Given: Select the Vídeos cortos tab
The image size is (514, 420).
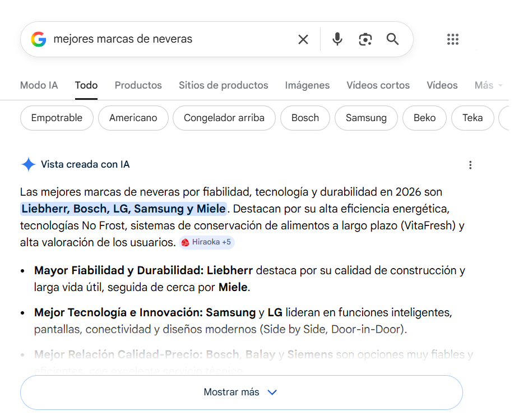Looking at the screenshot, I should 378,85.
